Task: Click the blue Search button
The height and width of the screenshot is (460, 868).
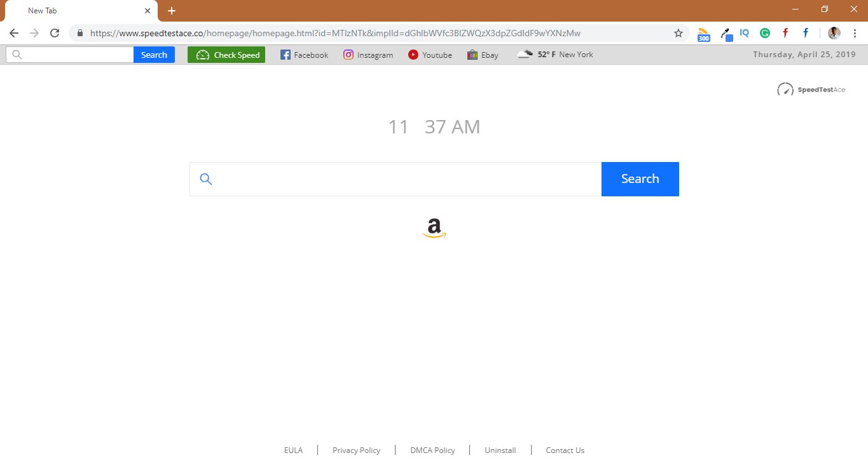Action: 640,179
